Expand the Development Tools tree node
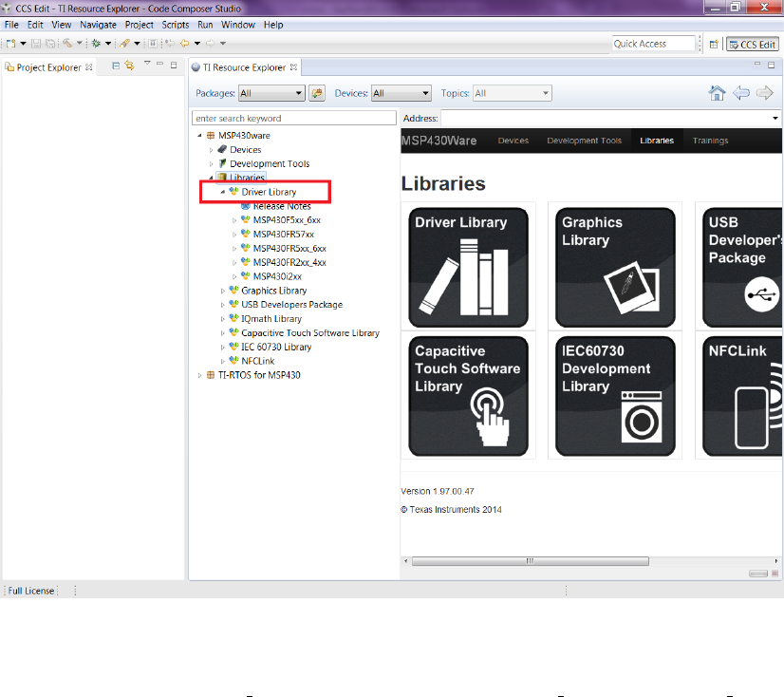 (x=211, y=163)
